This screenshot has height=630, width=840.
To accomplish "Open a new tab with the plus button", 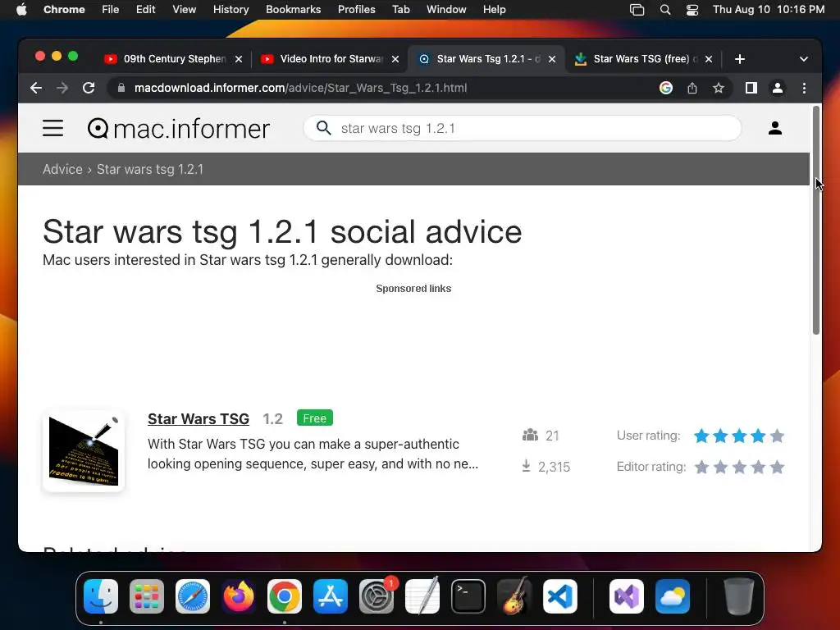I will 740,59.
